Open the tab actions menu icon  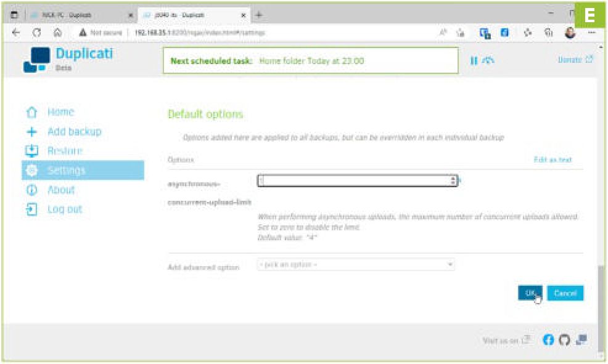click(14, 15)
